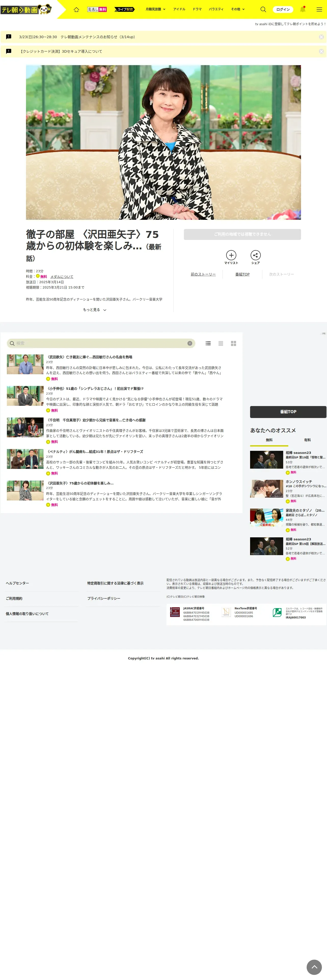The image size is (327, 980).
Task: Clear the episode search field
Action: click(x=189, y=343)
